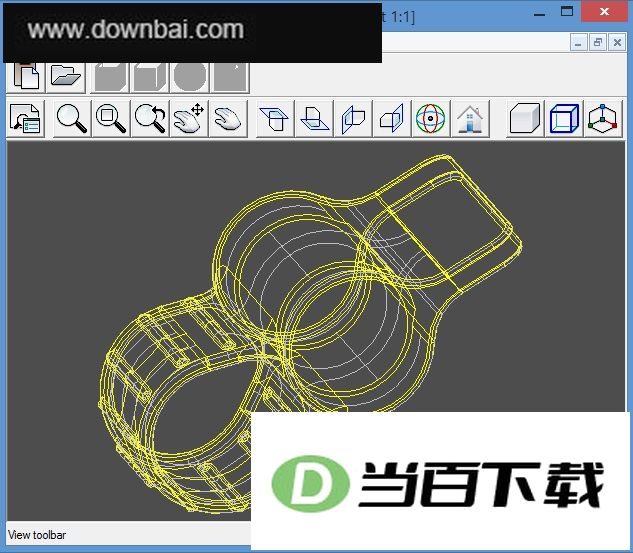Restore the previous zoom view
This screenshot has height=553, width=633.
[x=150, y=119]
